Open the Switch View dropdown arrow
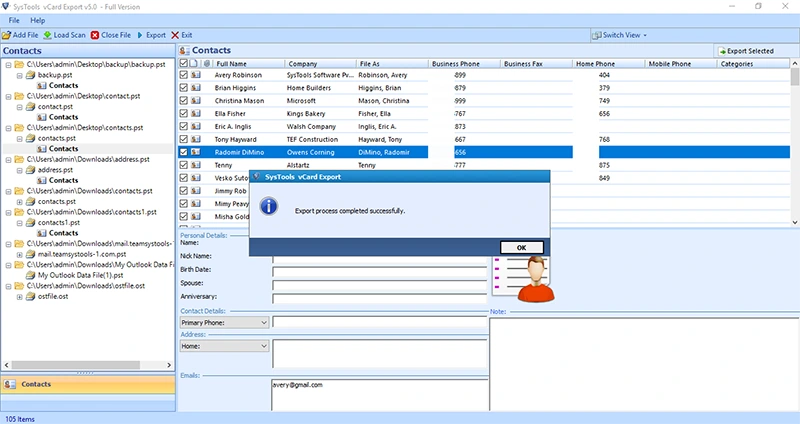This screenshot has height=424, width=800. (645, 35)
